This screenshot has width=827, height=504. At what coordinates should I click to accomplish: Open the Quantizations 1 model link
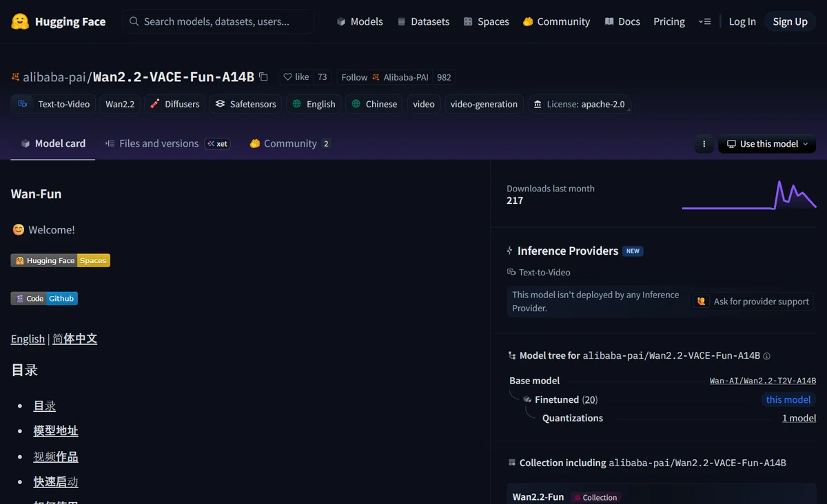tap(799, 418)
